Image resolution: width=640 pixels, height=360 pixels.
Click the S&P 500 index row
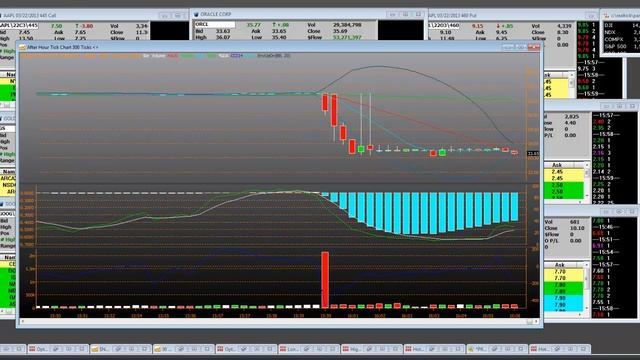(x=621, y=47)
